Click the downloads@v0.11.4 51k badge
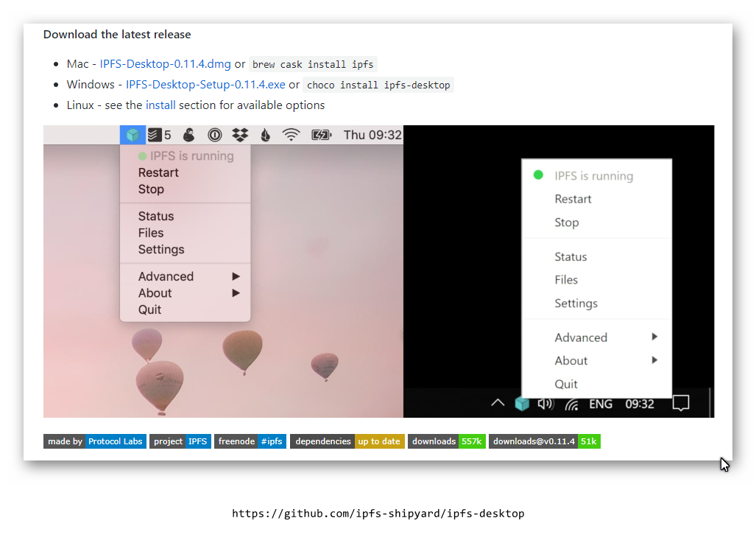756x543 pixels. (x=545, y=441)
